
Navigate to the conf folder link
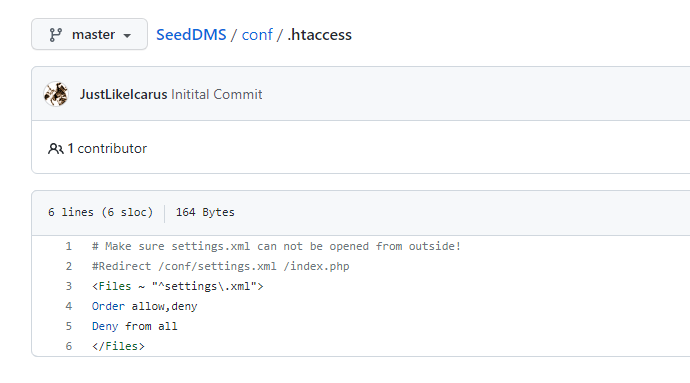(x=257, y=35)
